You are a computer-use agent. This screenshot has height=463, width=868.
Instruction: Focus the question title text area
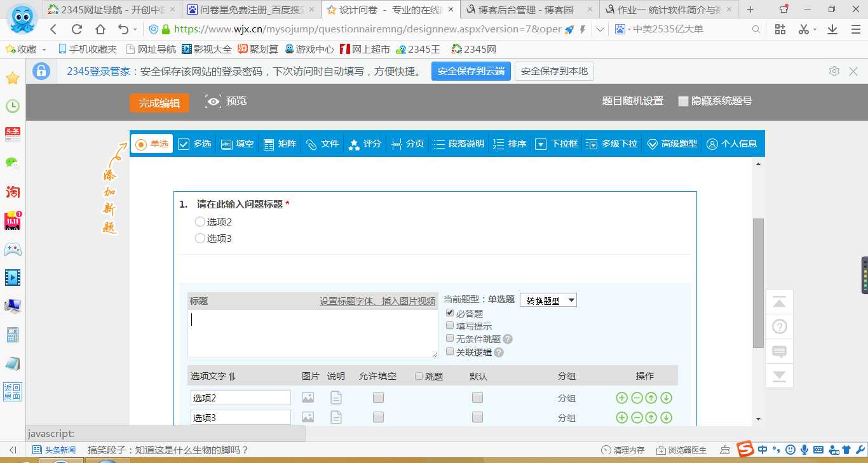313,333
